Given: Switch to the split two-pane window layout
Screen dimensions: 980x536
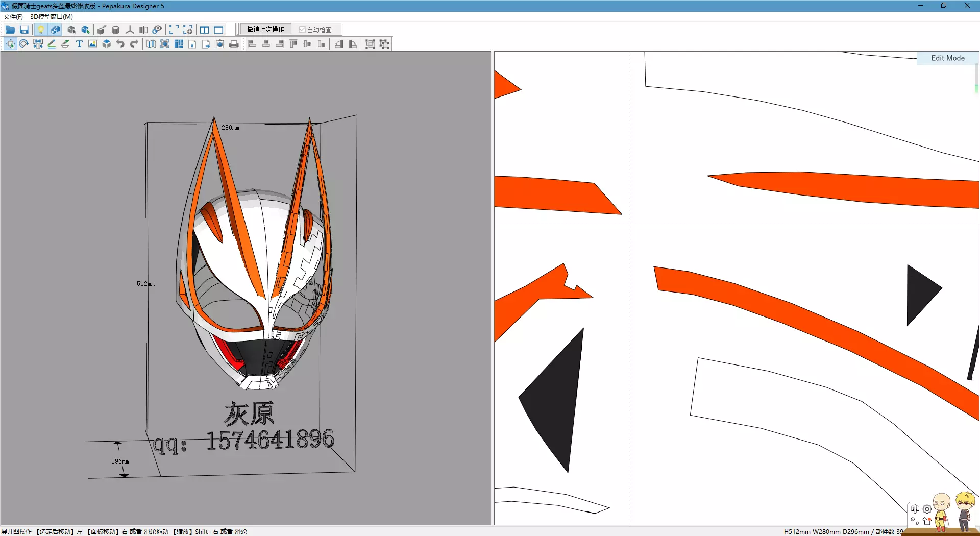Looking at the screenshot, I should (204, 30).
